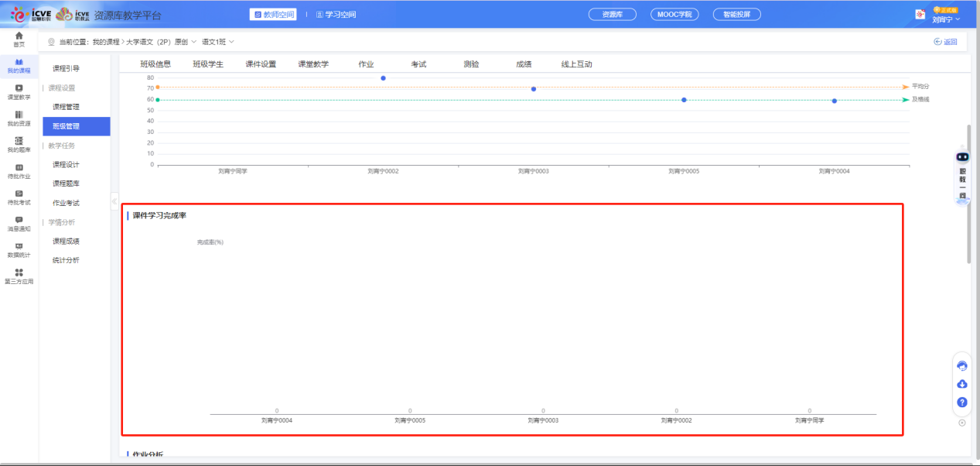The height and width of the screenshot is (466, 980).
Task: Click the customer service headset icon
Action: click(x=962, y=366)
